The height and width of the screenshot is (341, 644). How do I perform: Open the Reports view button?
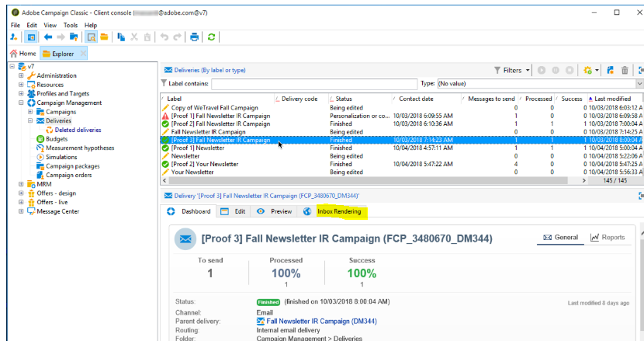click(x=607, y=238)
